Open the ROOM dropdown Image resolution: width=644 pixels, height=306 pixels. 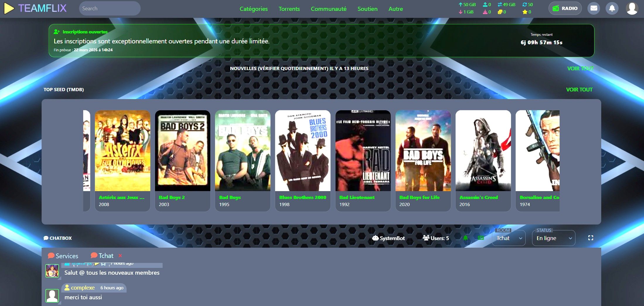[x=509, y=238]
